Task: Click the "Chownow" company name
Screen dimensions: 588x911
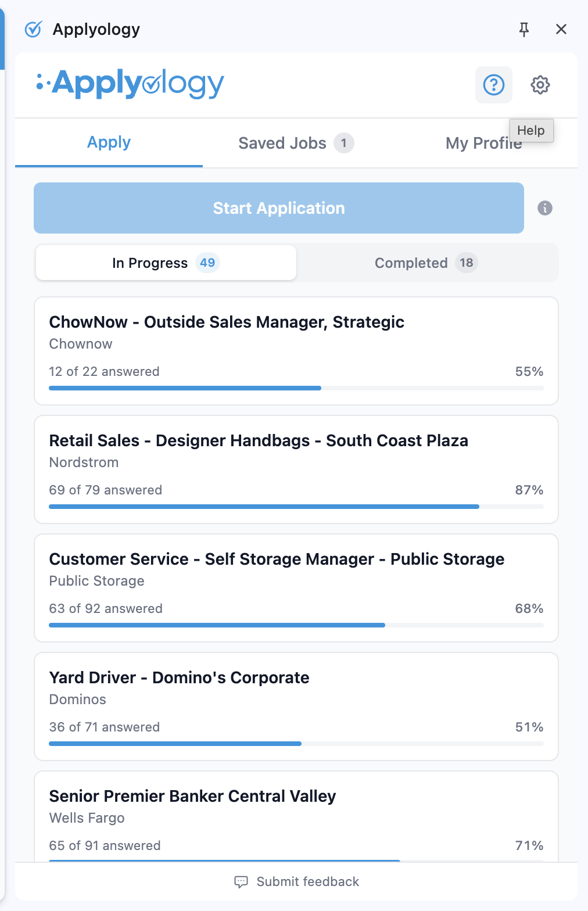Action: [x=81, y=344]
